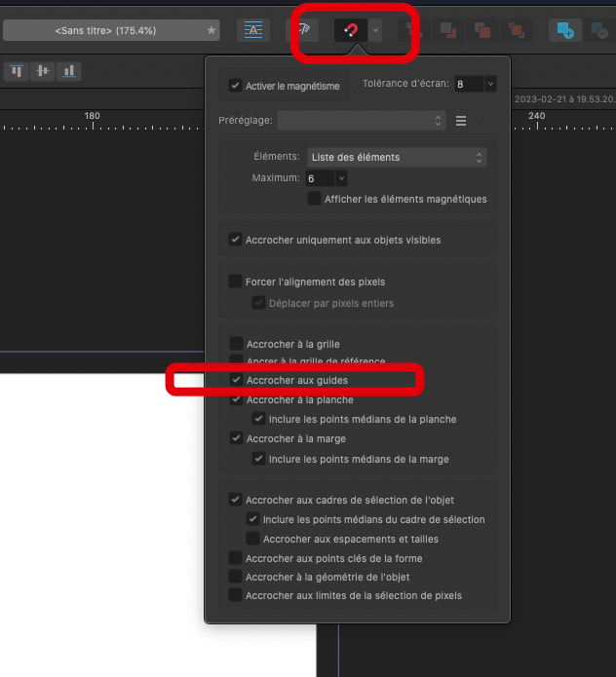Check Accrocher à la grille
This screenshot has width=616, height=677.
pos(236,344)
